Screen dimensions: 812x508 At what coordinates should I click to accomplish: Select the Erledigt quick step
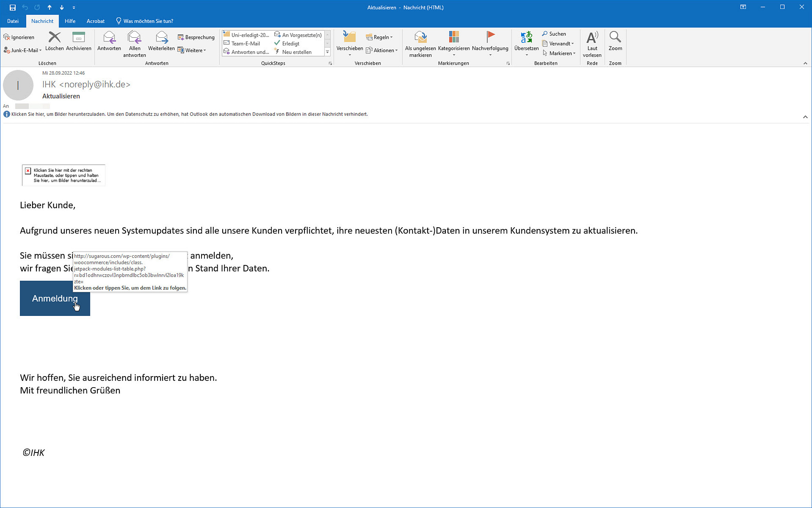[x=290, y=44]
